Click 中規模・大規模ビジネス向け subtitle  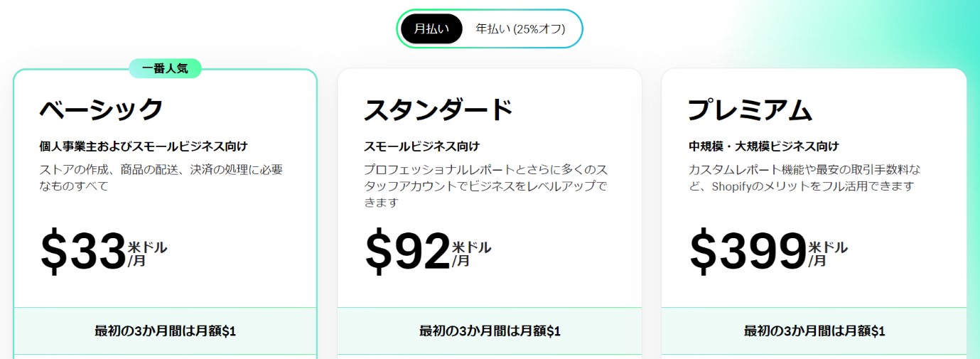(763, 146)
